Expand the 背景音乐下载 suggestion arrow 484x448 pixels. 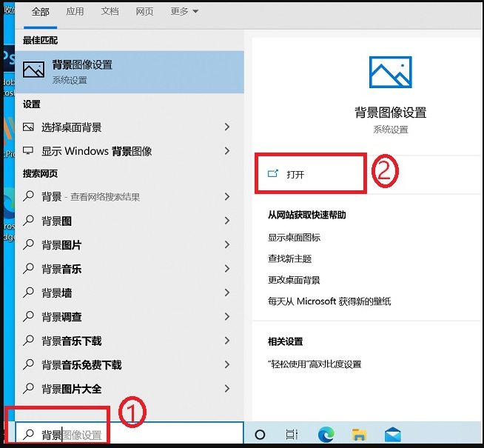click(227, 341)
